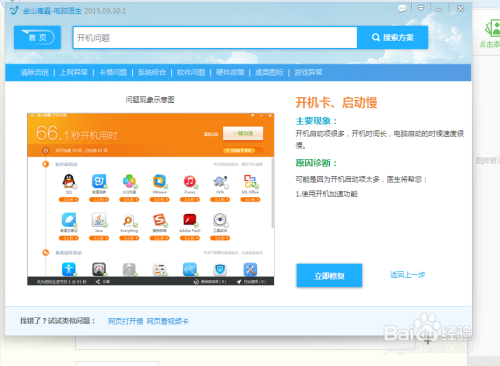The width and height of the screenshot is (500, 366).
Task: Click the MS Office icon in illustration
Action: click(250, 181)
